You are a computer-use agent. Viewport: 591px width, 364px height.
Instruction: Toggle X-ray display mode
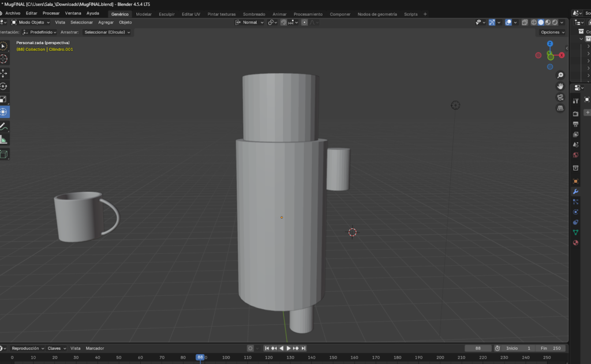525,22
